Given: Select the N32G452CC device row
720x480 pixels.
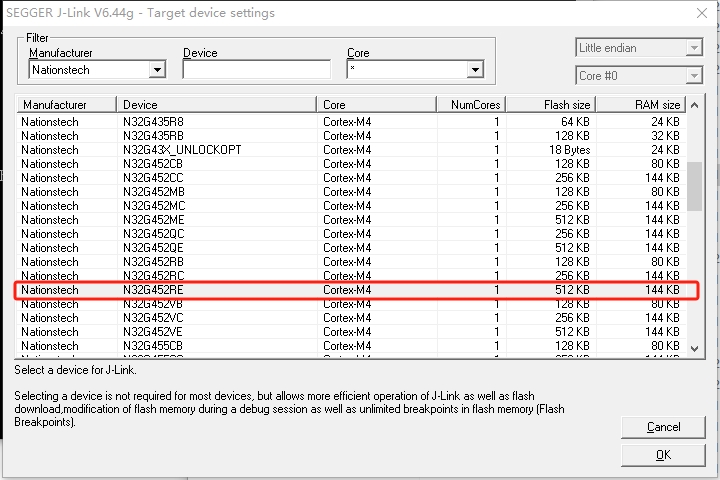Looking at the screenshot, I should 352,178.
